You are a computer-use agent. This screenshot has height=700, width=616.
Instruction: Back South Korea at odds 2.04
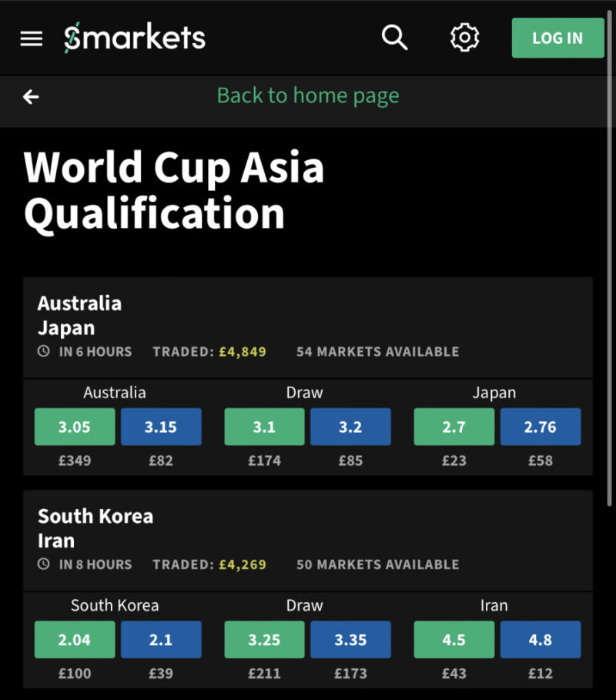tap(75, 640)
